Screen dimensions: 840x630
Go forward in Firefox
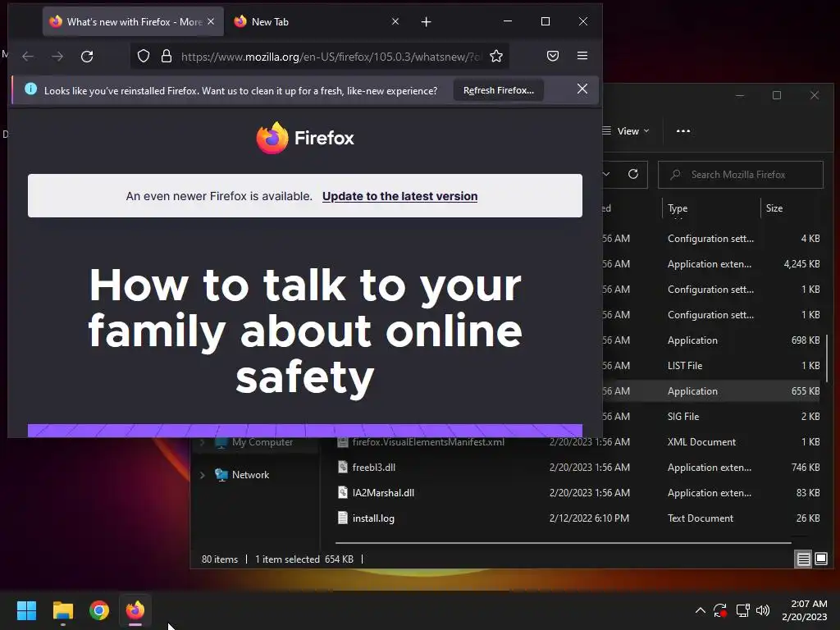point(57,57)
